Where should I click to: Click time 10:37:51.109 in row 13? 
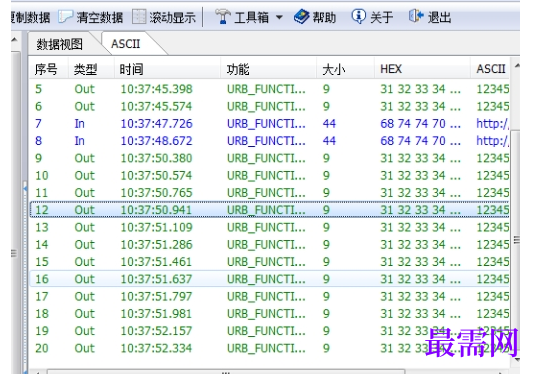[x=156, y=227]
